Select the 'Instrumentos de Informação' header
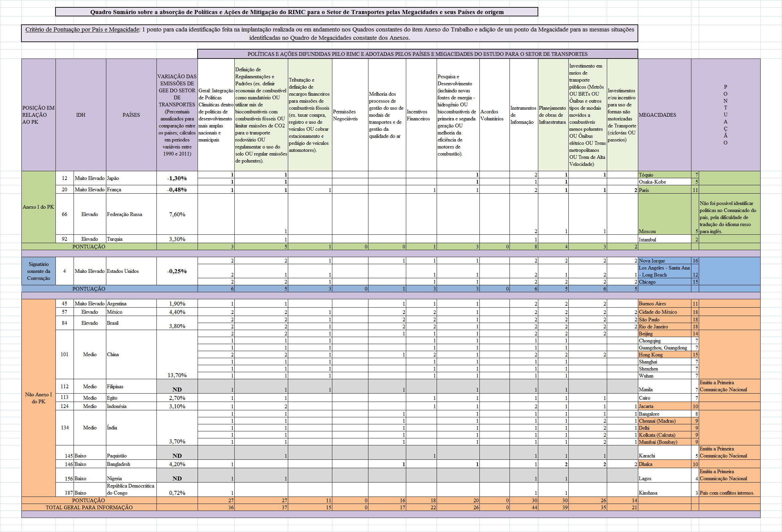 tap(524, 115)
